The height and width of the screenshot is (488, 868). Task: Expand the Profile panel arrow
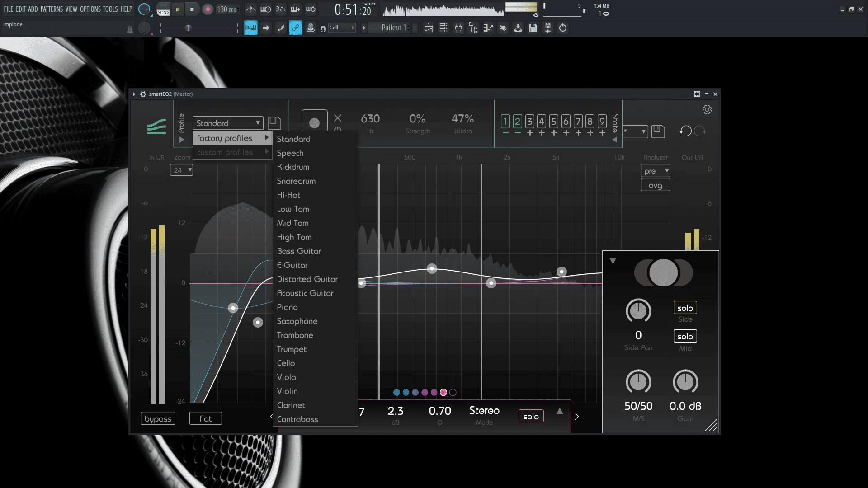click(x=182, y=140)
